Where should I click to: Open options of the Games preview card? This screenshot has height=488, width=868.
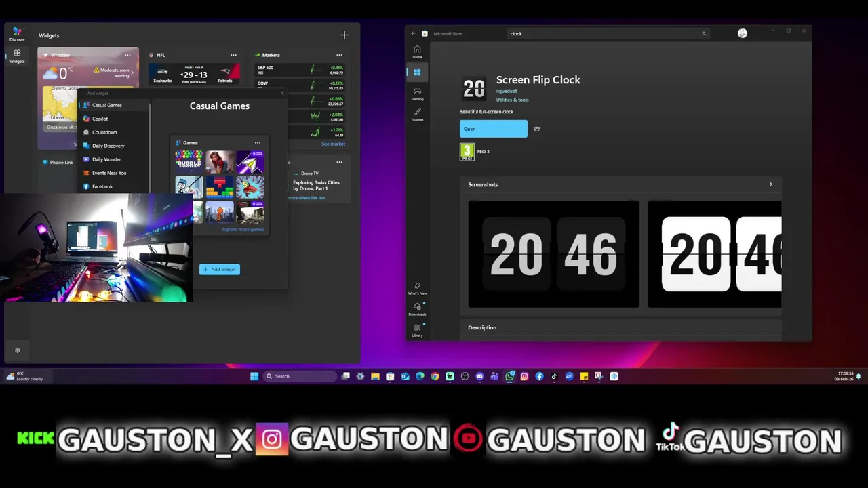(x=258, y=143)
